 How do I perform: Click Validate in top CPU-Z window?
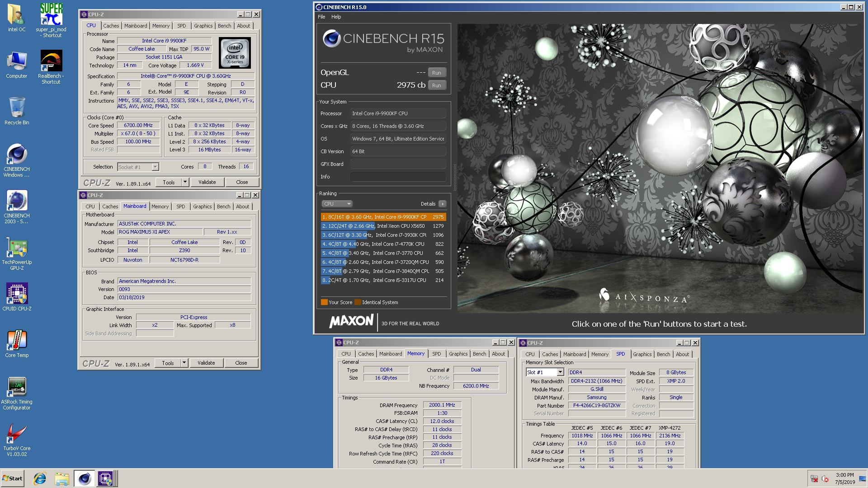tap(207, 182)
